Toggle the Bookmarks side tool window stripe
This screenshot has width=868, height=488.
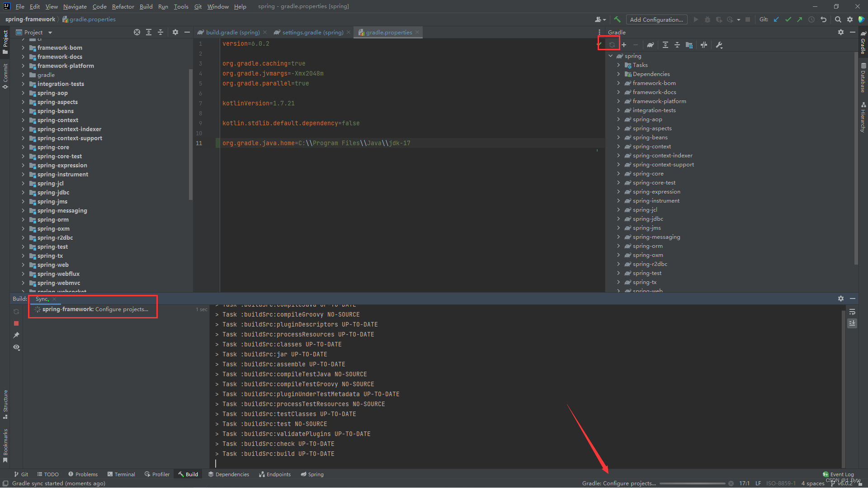tap(5, 445)
